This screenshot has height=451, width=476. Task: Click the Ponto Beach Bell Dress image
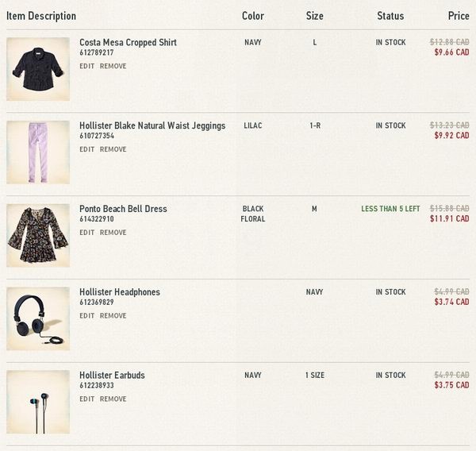point(38,236)
